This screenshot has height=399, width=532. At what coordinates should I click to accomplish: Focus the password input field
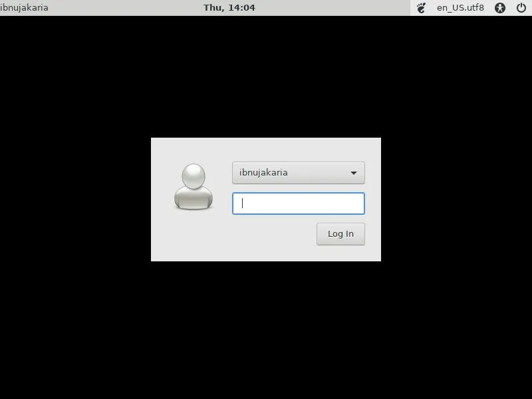pos(299,203)
